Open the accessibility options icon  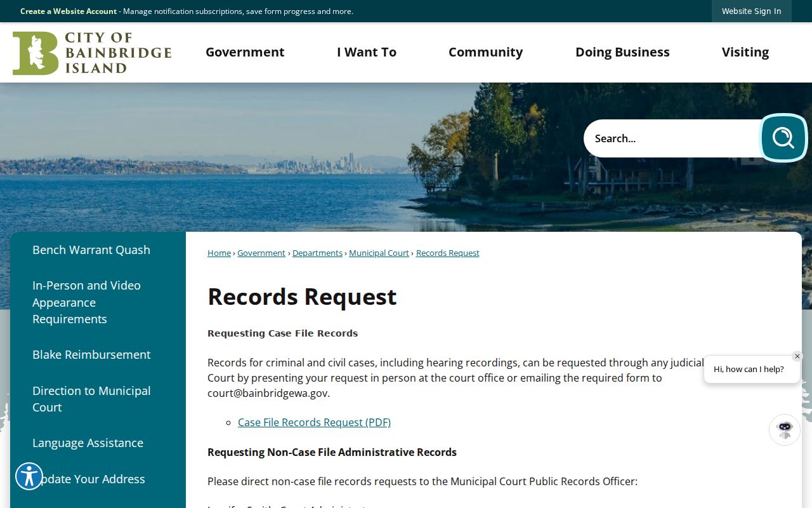tap(29, 476)
